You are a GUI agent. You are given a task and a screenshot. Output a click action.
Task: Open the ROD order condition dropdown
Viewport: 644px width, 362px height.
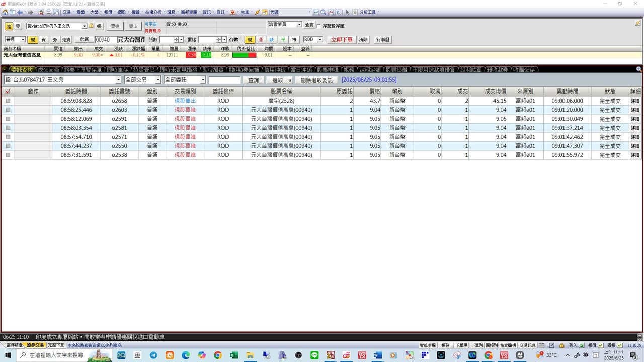tap(320, 39)
